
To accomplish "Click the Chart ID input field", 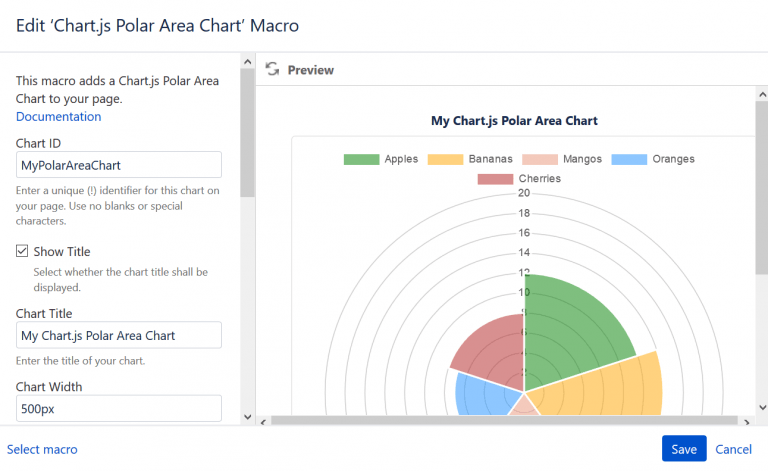I will tap(118, 165).
